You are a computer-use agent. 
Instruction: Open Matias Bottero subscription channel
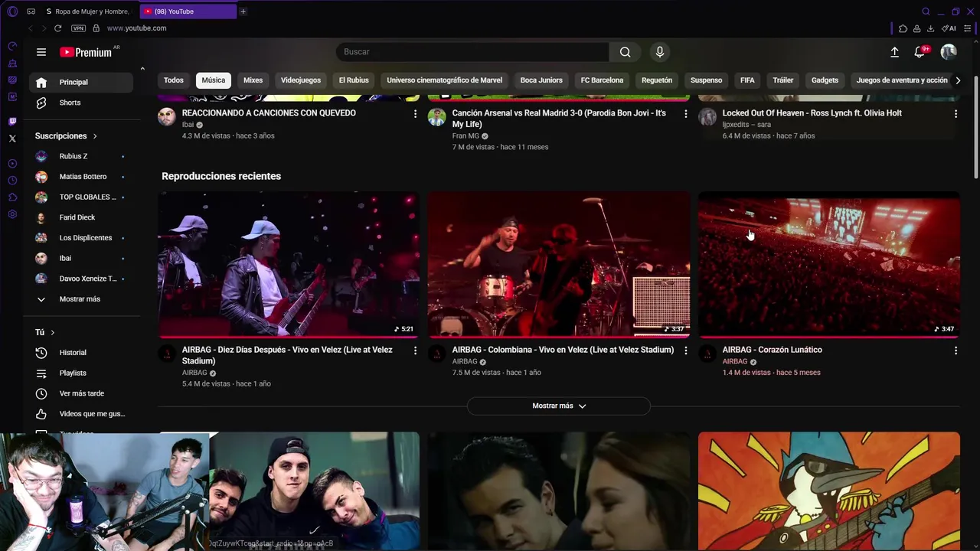(80, 177)
